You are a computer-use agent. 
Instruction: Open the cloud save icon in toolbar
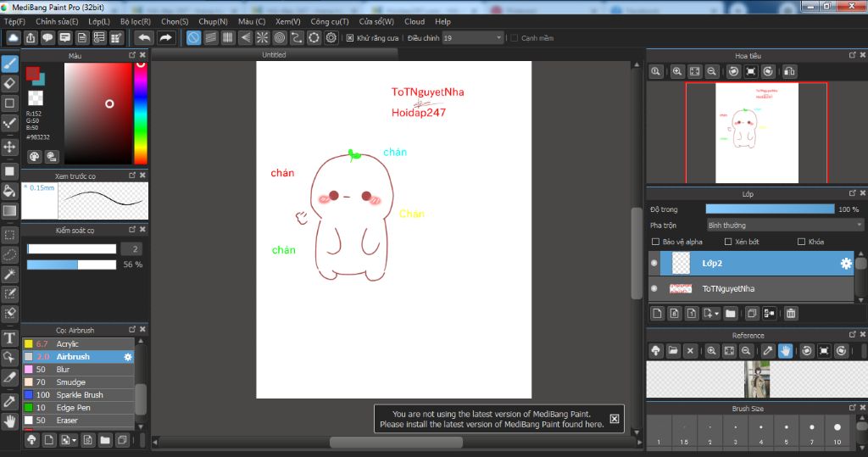tap(14, 37)
